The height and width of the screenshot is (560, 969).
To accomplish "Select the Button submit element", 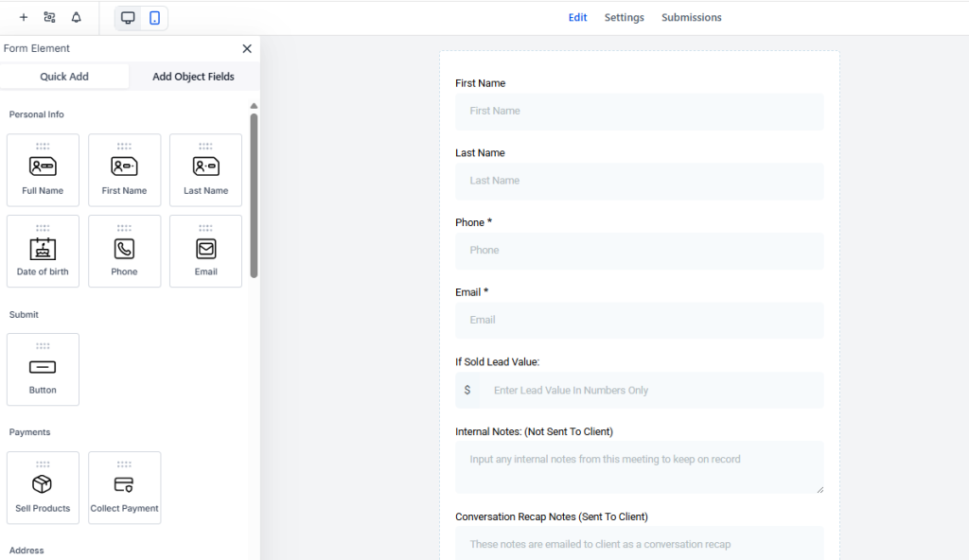I will pyautogui.click(x=43, y=369).
